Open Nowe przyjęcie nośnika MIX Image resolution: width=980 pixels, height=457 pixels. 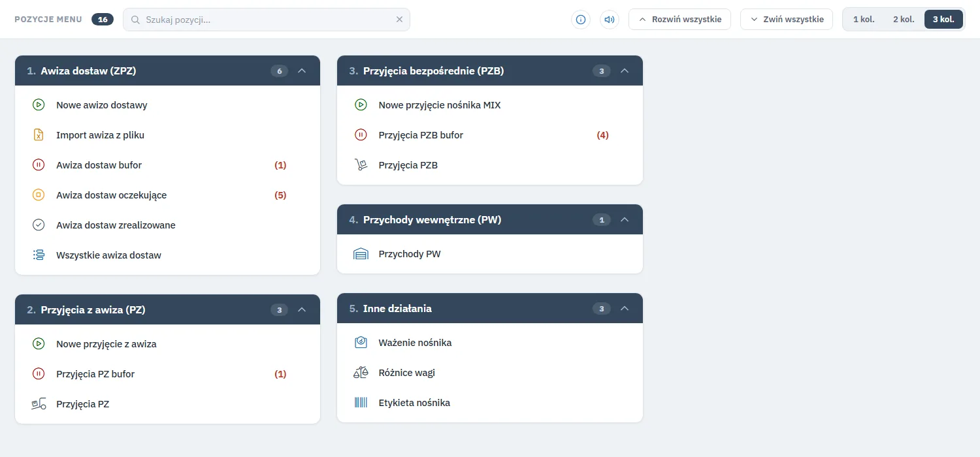490,105
